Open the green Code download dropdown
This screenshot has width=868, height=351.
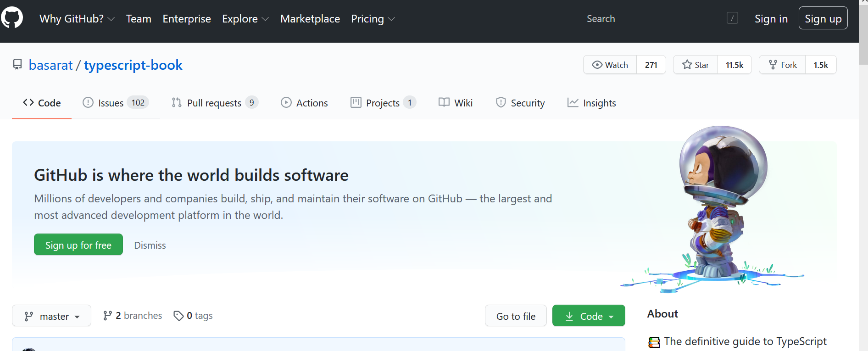[x=589, y=316]
